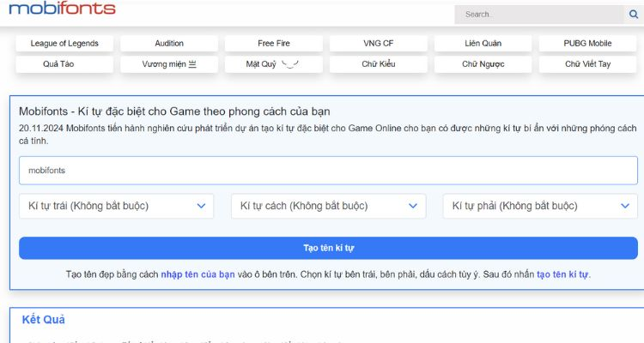The height and width of the screenshot is (343, 644).
Task: Open the League of Legends category
Action: pyautogui.click(x=64, y=44)
